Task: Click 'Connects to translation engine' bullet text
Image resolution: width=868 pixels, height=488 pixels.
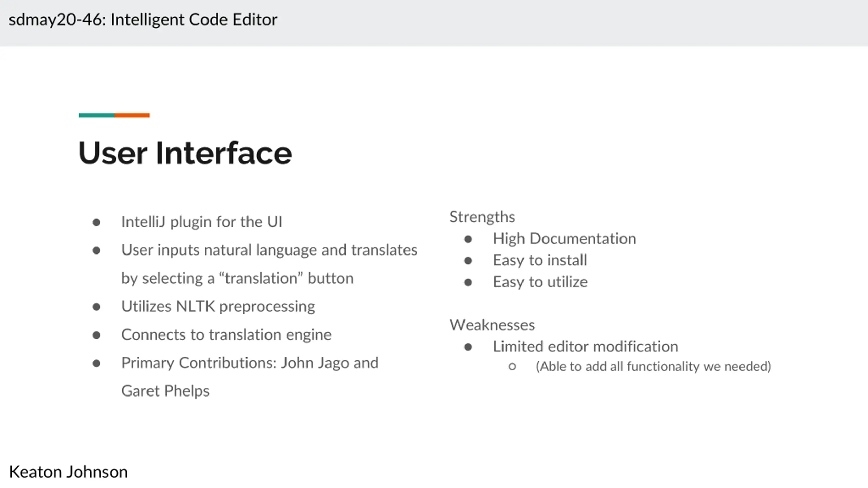Action: pyautogui.click(x=226, y=335)
